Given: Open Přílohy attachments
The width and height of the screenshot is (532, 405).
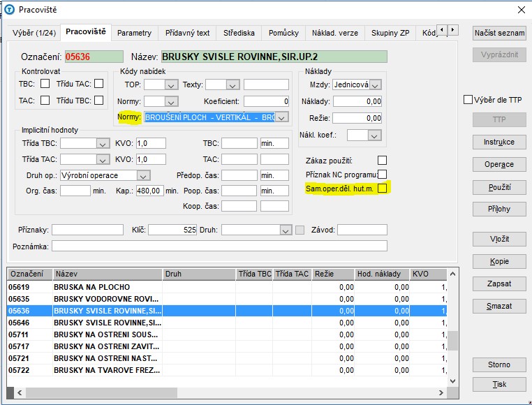Looking at the screenshot, I should click(499, 209).
